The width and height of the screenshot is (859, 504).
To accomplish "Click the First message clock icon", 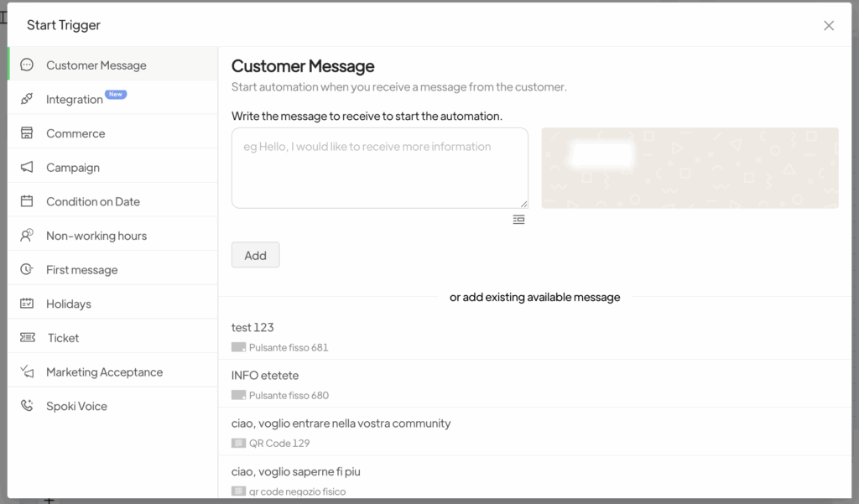I will [x=27, y=270].
